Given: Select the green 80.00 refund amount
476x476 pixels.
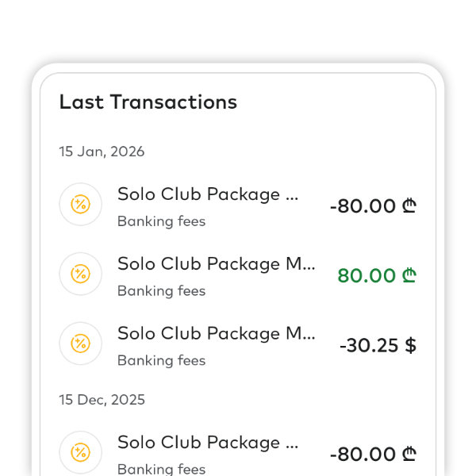Looking at the screenshot, I should click(x=367, y=276).
